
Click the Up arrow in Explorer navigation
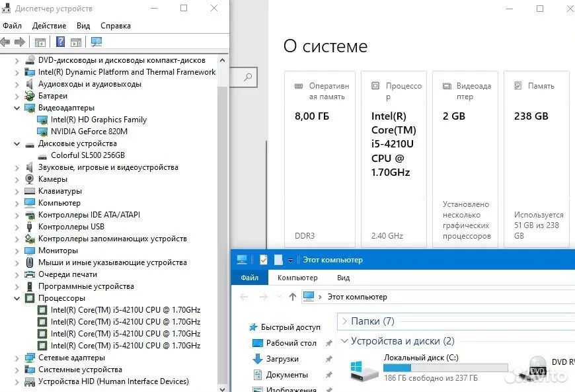point(292,297)
